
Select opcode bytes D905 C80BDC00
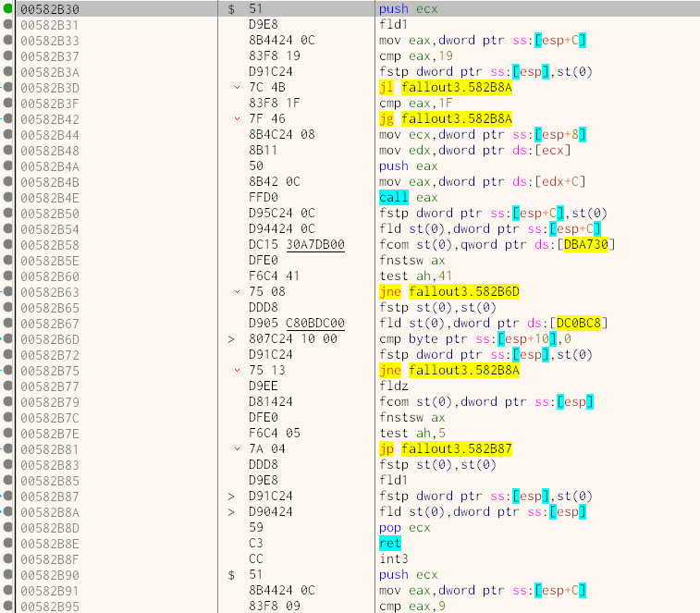click(x=297, y=324)
